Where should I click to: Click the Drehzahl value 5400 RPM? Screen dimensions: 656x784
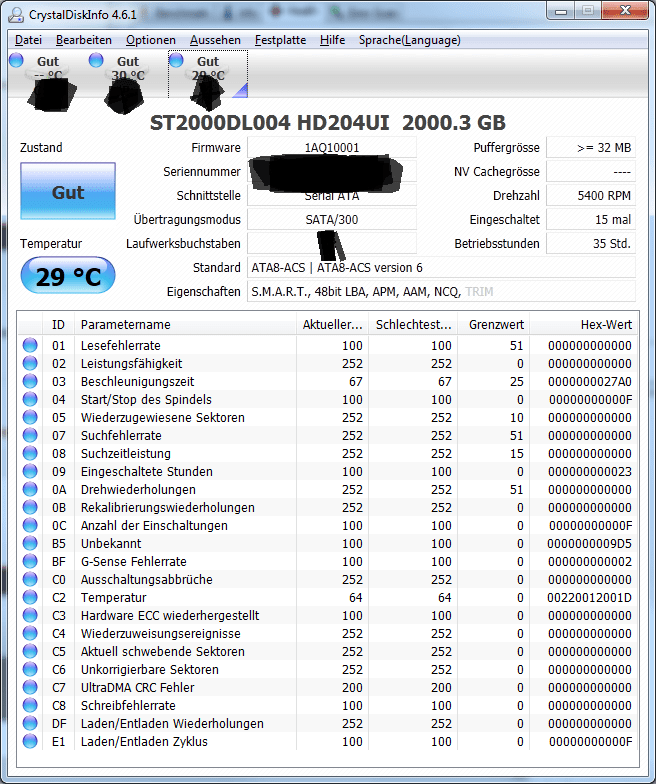(590, 196)
